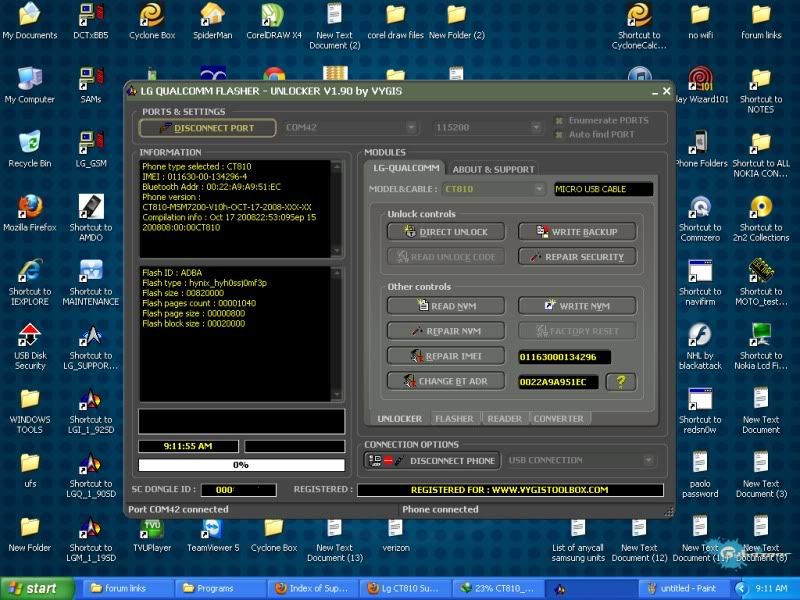Switch to the UNLOCKER bottom tab
This screenshot has width=800, height=600.
click(399, 419)
